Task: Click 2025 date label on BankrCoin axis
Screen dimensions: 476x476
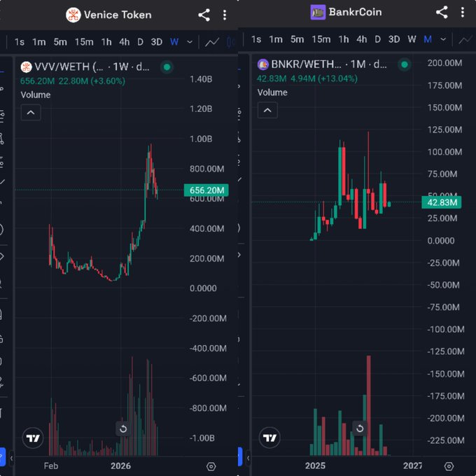Action: 315,465
